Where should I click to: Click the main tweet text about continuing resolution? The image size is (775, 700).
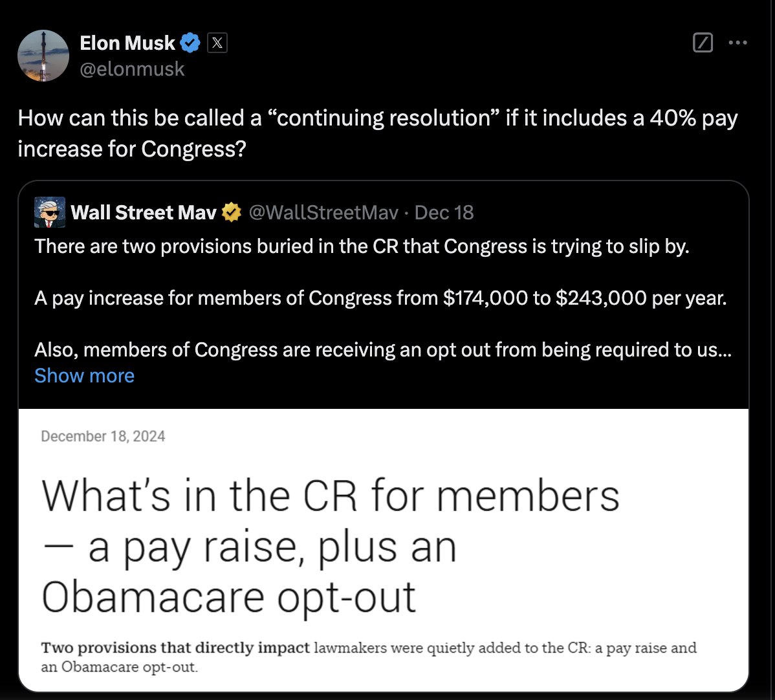coord(378,133)
